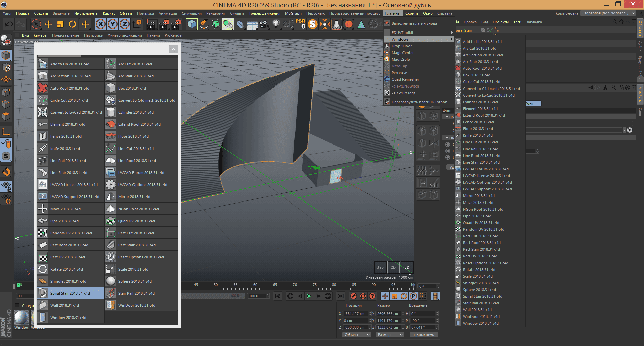Click the record keyframe button
Viewport: 644px width, 346px height.
coord(353,296)
